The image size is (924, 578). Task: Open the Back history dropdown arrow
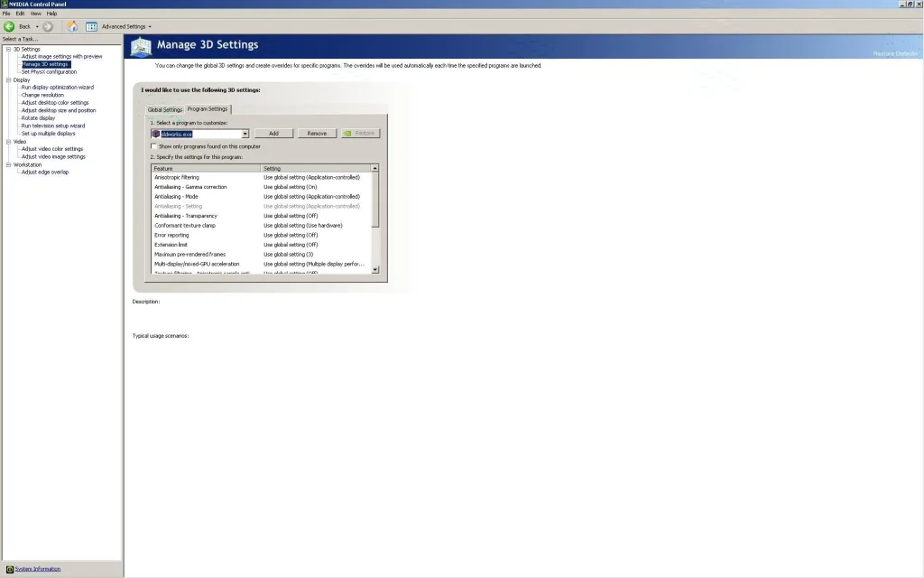click(37, 26)
